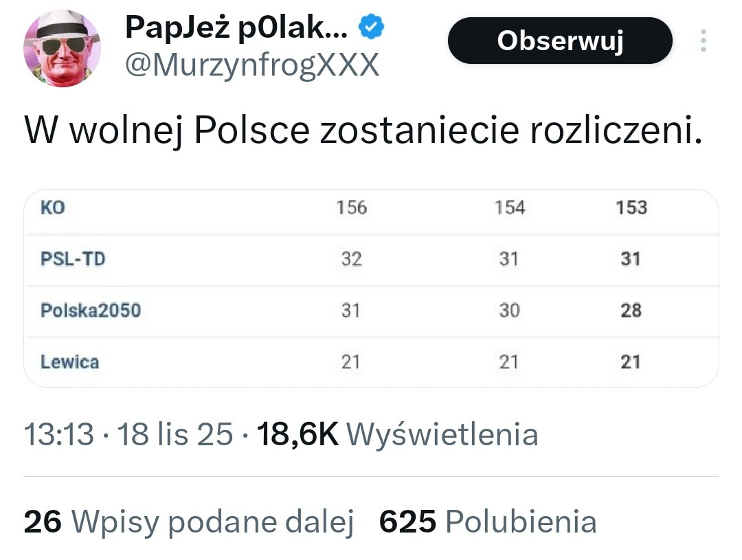Click the @MurzynfrogXXX handle
Viewport: 742px width, 560px height.
(x=251, y=66)
